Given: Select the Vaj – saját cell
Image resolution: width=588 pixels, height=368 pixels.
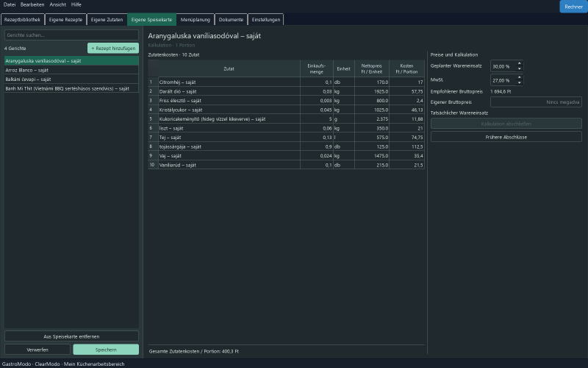Looking at the screenshot, I should coord(229,156).
